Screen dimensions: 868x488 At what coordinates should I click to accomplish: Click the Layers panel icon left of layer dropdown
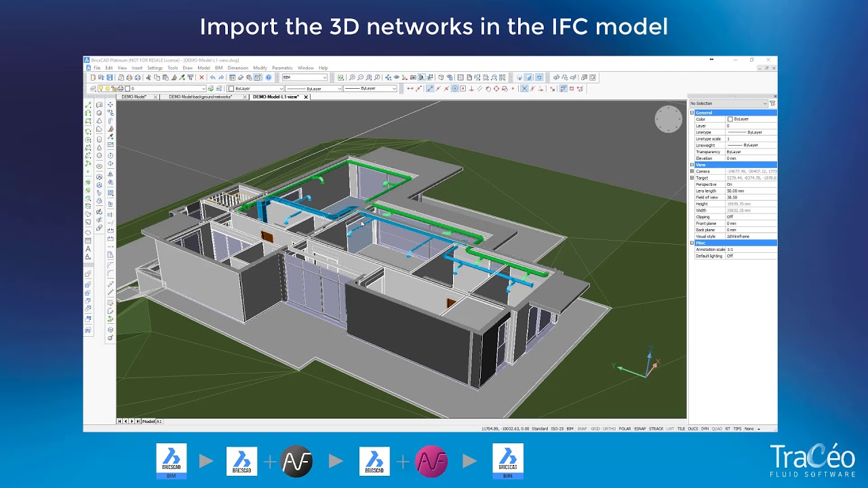(x=93, y=88)
